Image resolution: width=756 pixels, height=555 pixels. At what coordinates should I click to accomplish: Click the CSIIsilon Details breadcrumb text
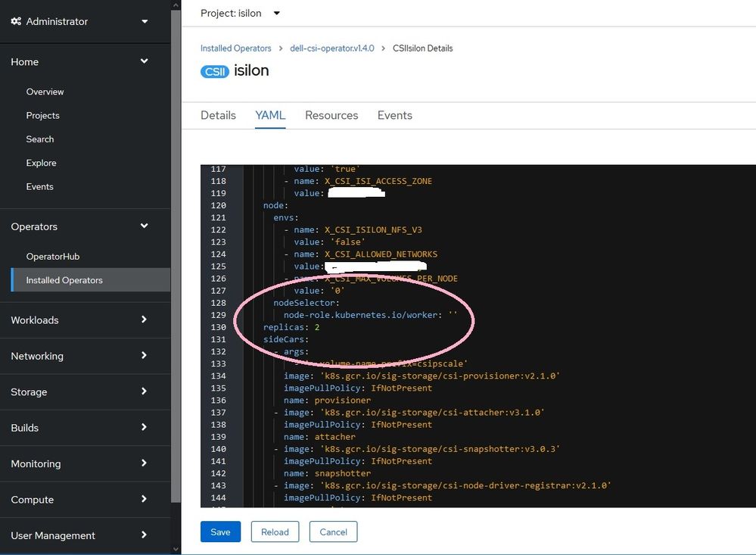pos(423,48)
